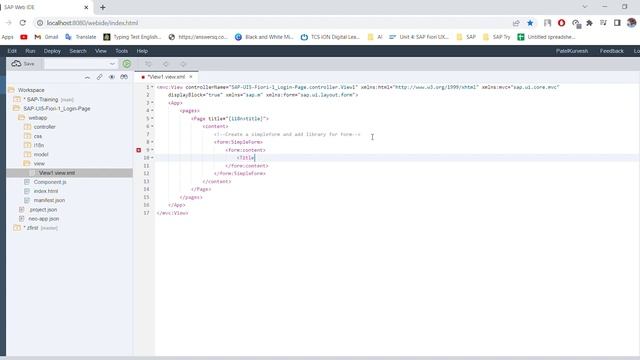
Task: Toggle link with editor icon in workspace pane
Action: pos(99,77)
